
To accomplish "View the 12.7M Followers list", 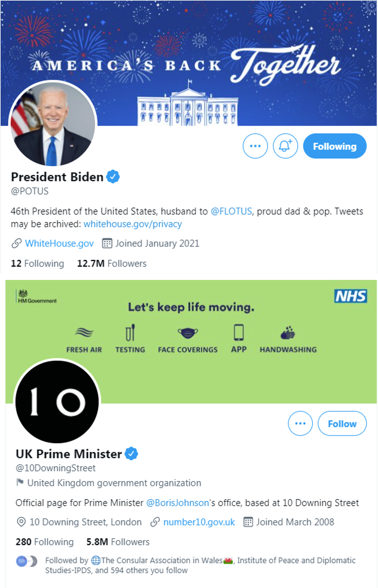I will [x=111, y=263].
